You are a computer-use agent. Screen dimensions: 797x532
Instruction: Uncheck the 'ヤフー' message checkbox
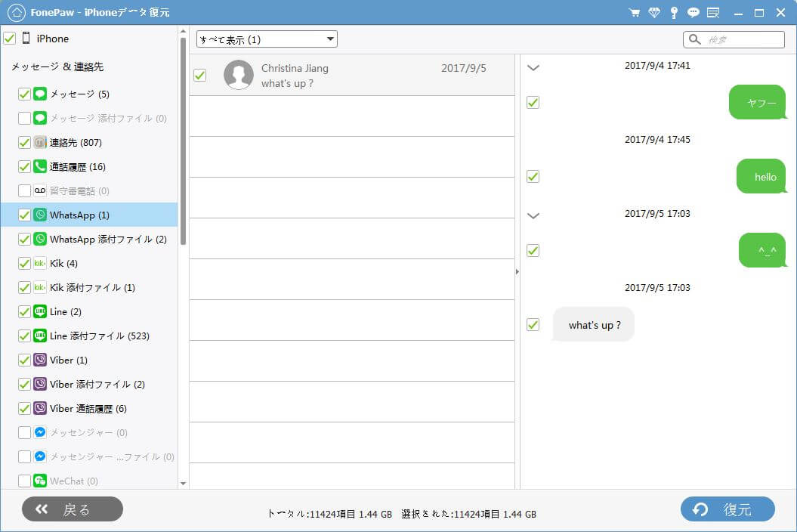point(533,102)
